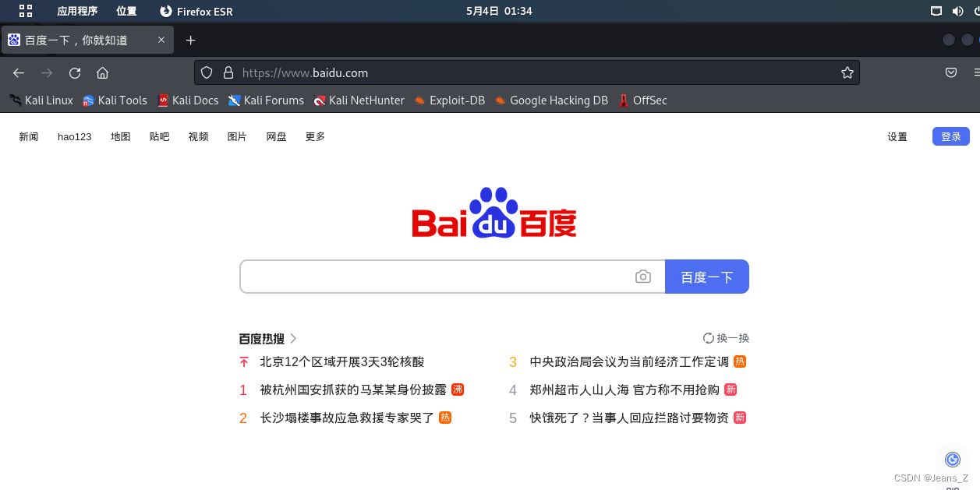Refresh hot searches with 换一换
The width and height of the screenshot is (980, 490).
[726, 338]
